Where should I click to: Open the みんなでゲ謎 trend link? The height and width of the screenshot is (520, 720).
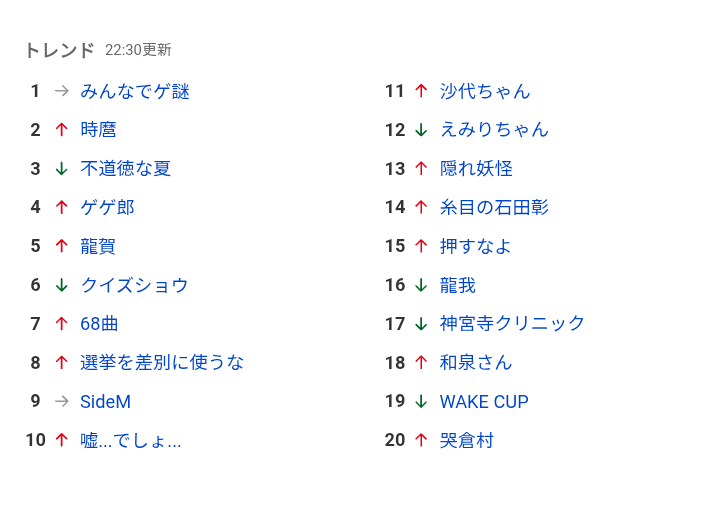pos(135,91)
